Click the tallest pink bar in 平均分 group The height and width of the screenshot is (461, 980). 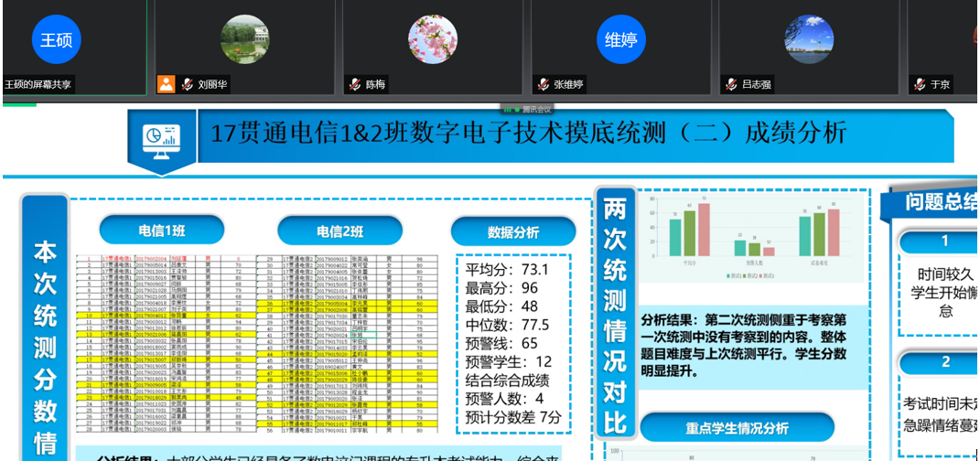click(705, 230)
